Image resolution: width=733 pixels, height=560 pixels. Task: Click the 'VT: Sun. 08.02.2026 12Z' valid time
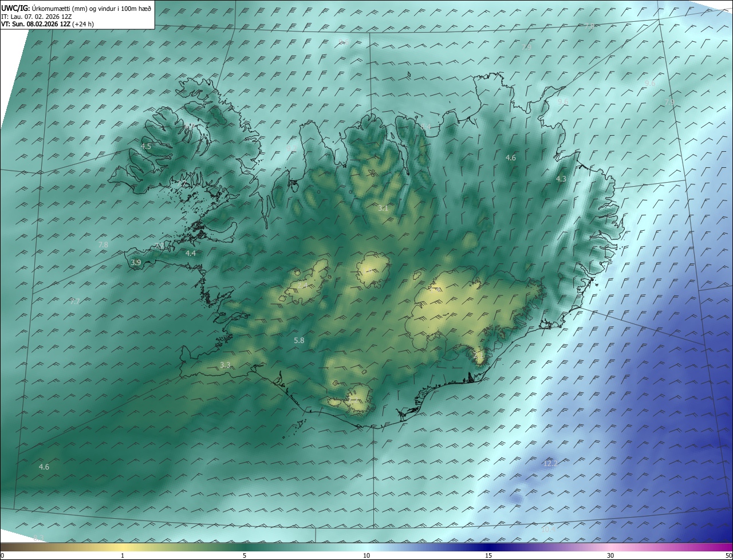pos(36,24)
